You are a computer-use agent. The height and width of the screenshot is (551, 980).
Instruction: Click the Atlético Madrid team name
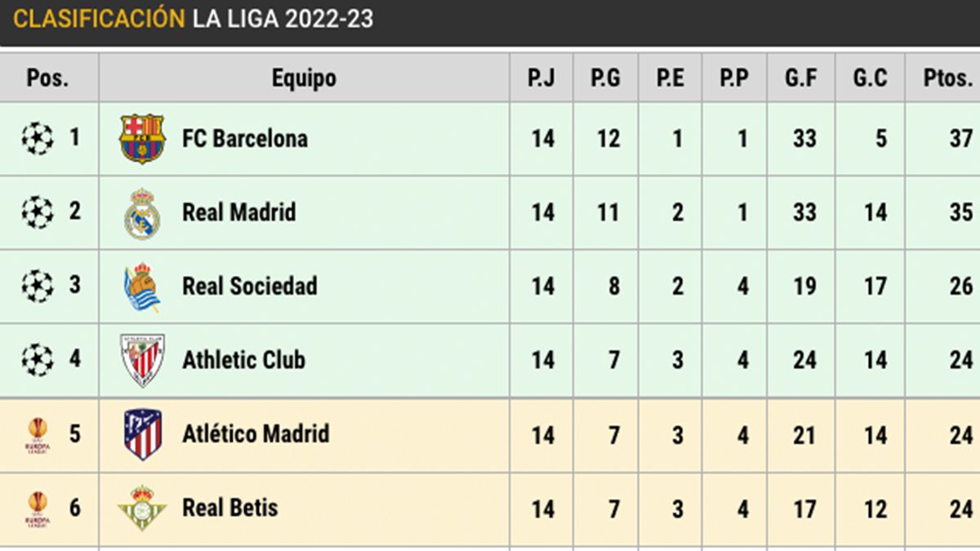pos(256,434)
